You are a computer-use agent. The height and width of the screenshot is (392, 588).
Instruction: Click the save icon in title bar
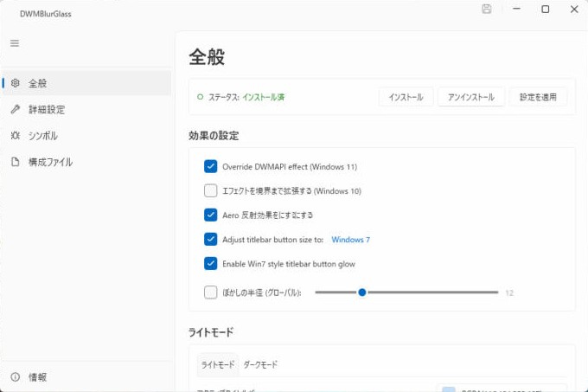pyautogui.click(x=486, y=9)
